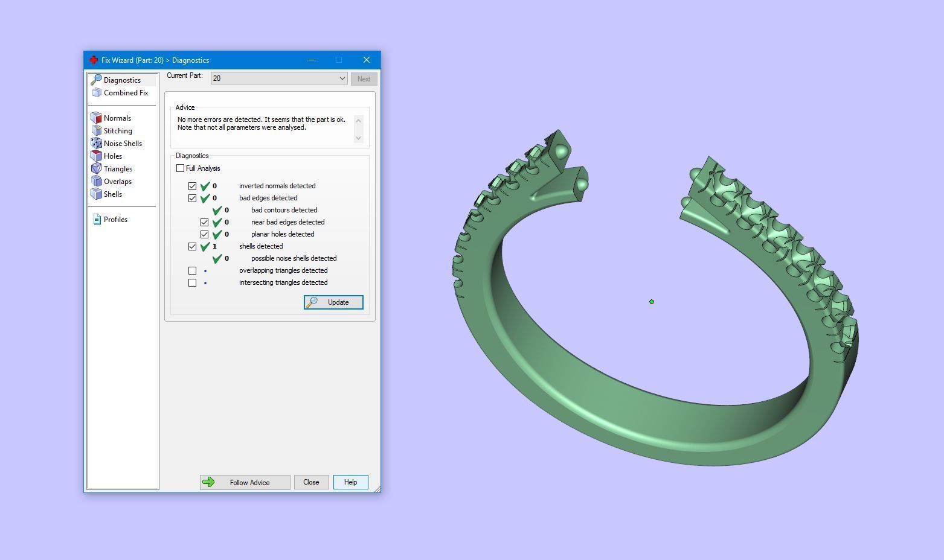Viewport: 944px width, 560px height.
Task: Uncheck inverted normals detected checkbox
Action: (192, 186)
